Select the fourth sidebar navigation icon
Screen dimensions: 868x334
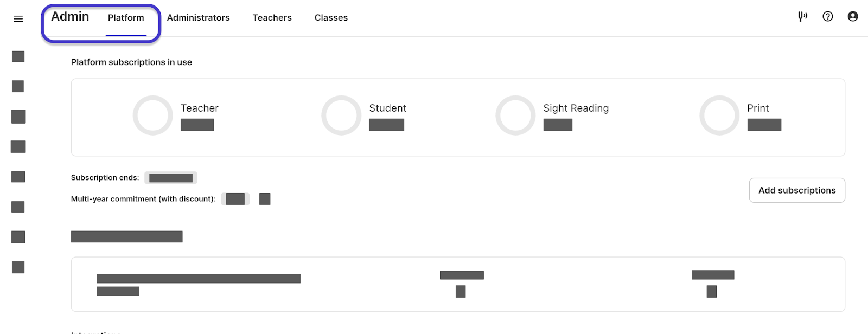point(18,146)
